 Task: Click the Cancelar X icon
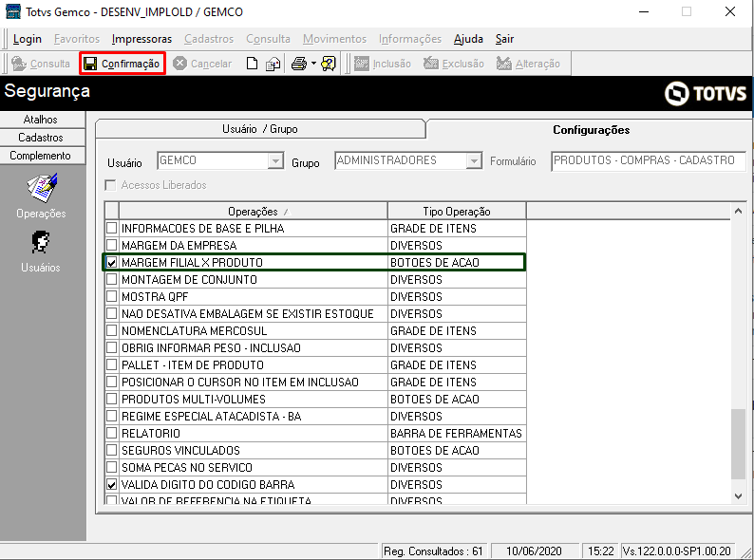[x=179, y=64]
